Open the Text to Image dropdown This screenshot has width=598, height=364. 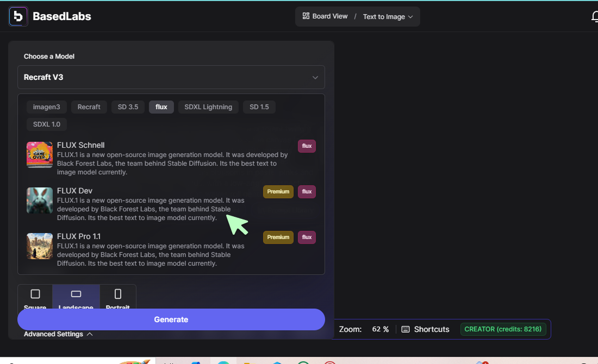tap(388, 17)
